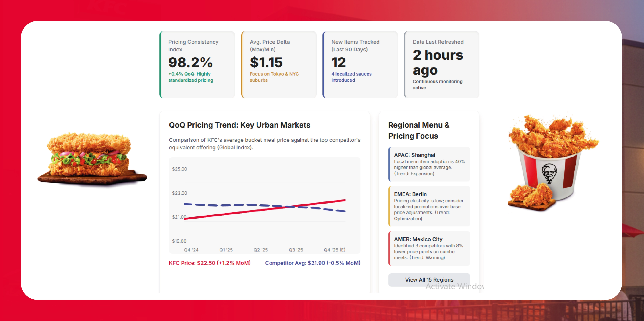The width and height of the screenshot is (644, 321).
Task: Click the Competitor Avg legend label
Action: tap(313, 263)
